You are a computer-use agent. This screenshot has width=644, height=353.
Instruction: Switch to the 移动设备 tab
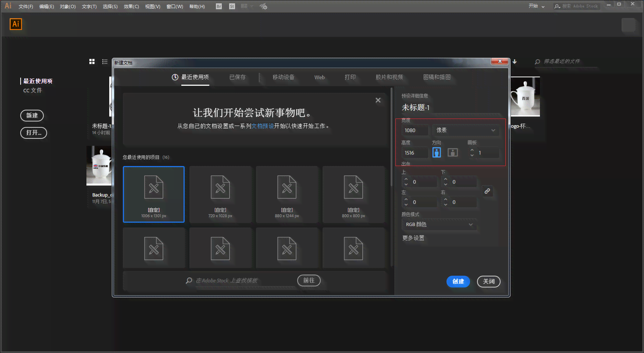point(284,77)
